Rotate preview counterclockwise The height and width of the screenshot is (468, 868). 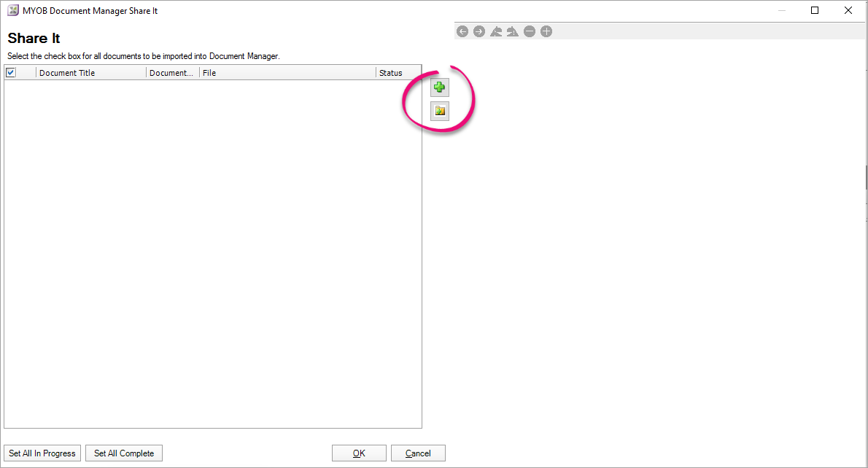496,31
